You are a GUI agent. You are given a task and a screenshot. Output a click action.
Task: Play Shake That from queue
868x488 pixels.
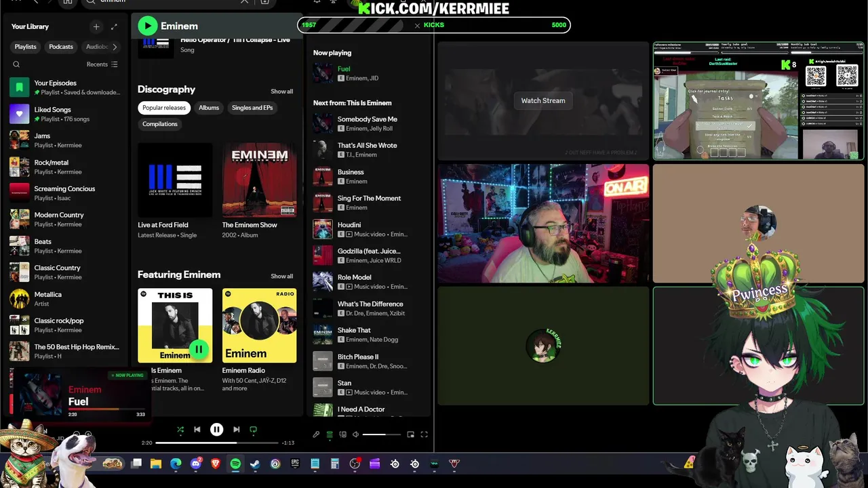[370, 335]
